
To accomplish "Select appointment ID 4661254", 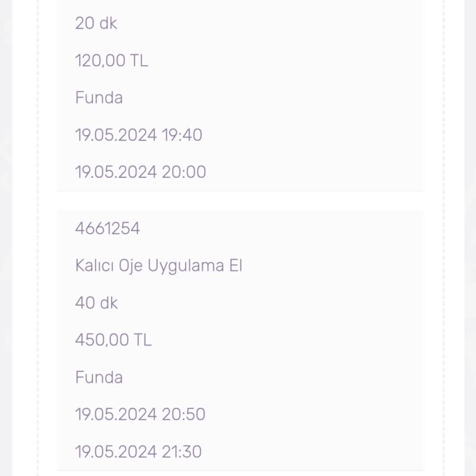I will click(x=107, y=229).
